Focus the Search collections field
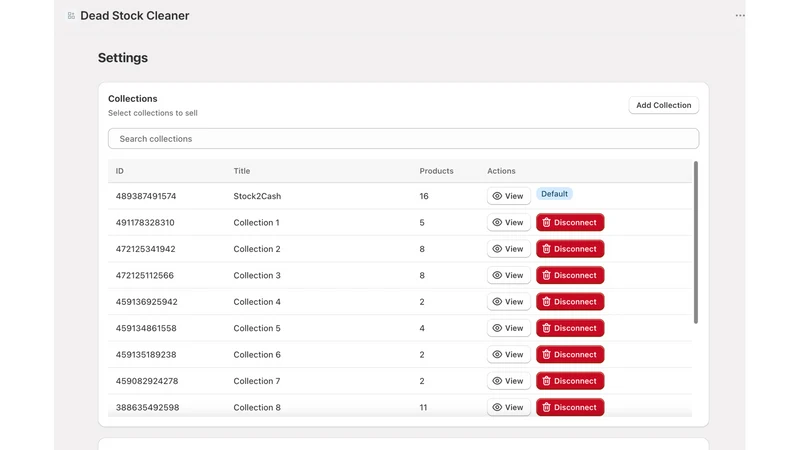 403,139
